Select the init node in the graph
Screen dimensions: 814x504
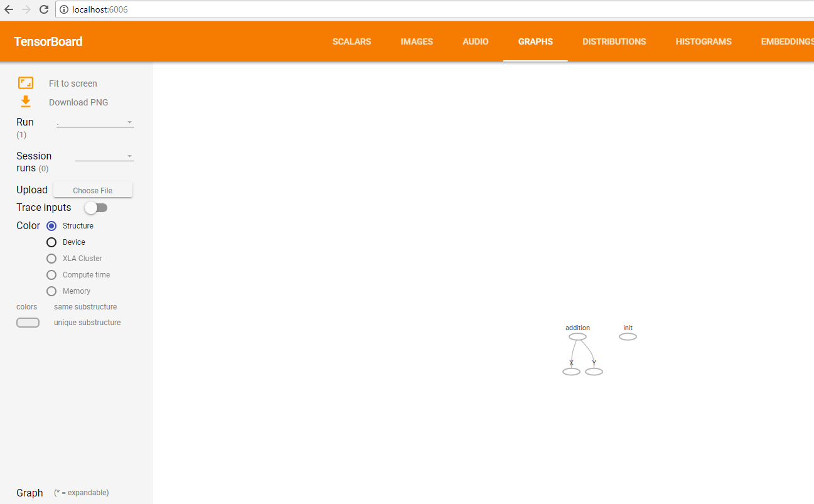[x=628, y=337]
